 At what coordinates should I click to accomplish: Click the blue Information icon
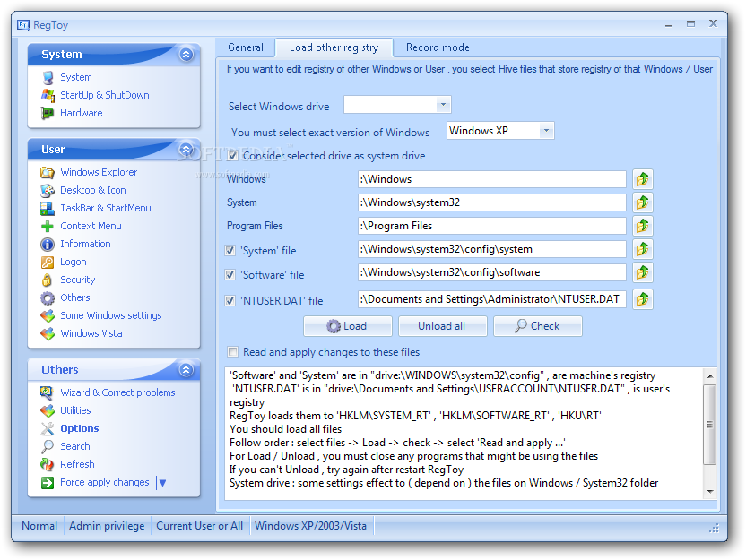pyautogui.click(x=48, y=245)
